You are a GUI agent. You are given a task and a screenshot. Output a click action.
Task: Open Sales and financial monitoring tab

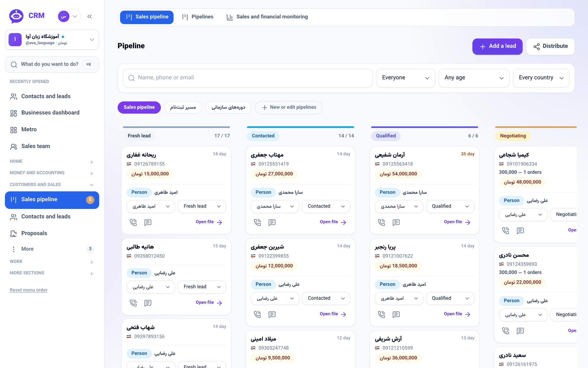click(x=267, y=17)
